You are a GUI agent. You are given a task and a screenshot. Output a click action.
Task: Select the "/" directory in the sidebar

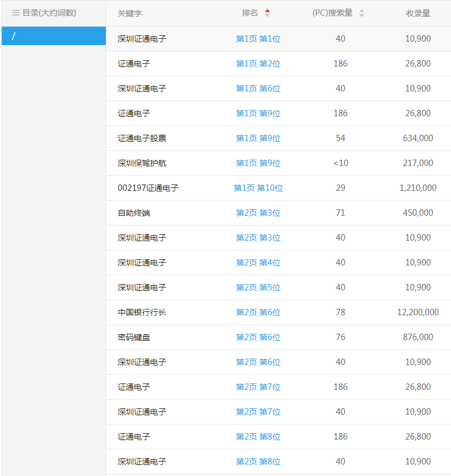pos(54,36)
